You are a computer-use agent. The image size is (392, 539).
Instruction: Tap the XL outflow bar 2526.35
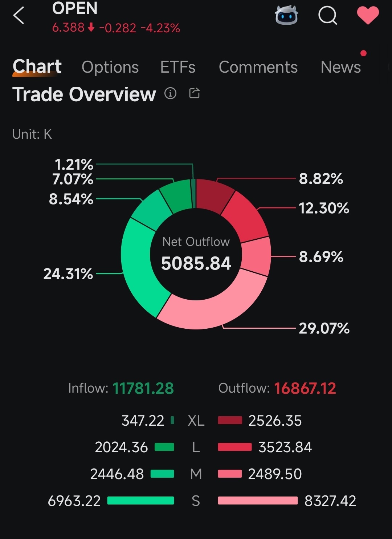tap(230, 421)
